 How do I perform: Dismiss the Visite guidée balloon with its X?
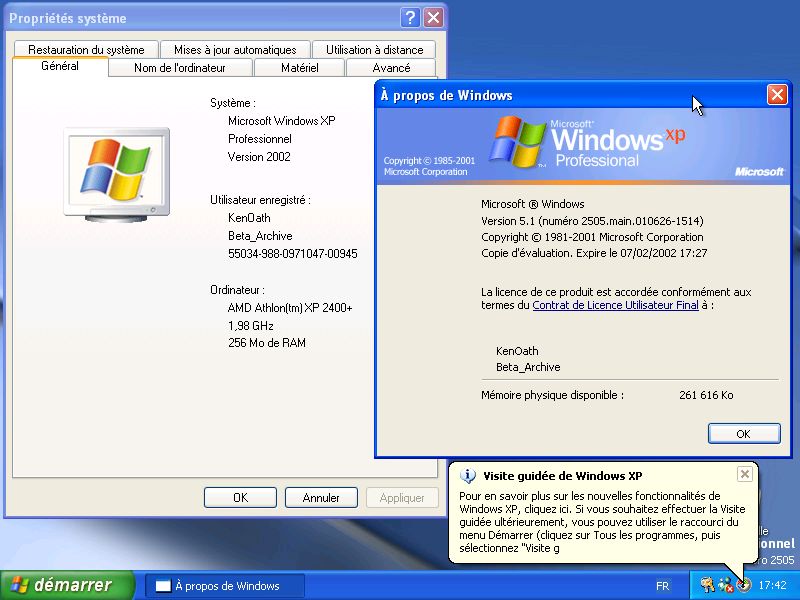point(744,474)
